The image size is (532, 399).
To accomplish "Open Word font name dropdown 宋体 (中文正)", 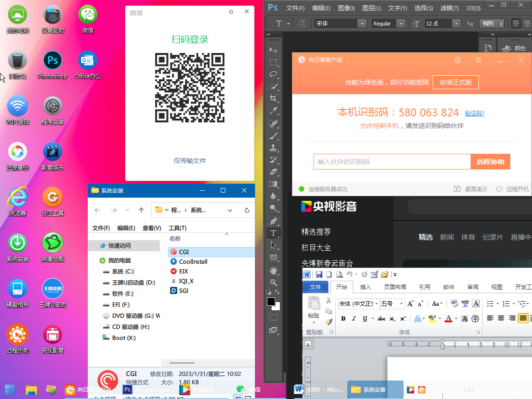I will coord(377,304).
